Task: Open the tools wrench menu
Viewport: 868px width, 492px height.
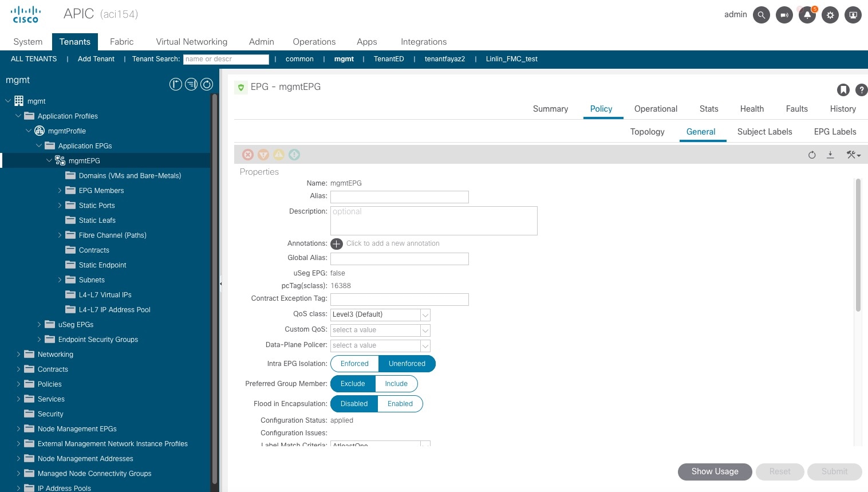Action: pos(853,155)
